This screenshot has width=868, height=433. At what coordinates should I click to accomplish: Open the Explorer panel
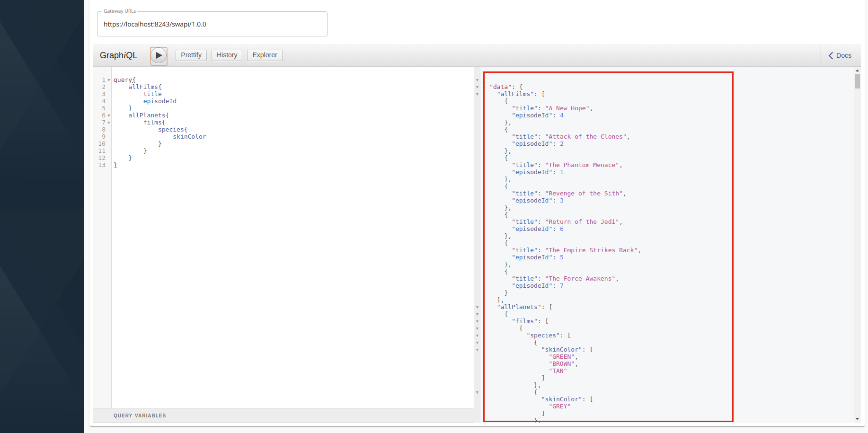point(265,55)
